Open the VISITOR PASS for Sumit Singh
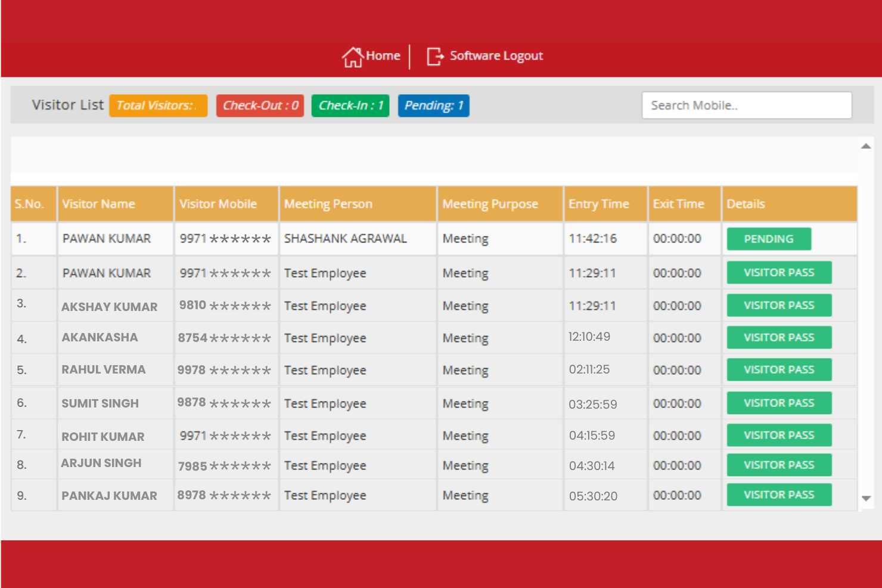The height and width of the screenshot is (588, 882). point(779,403)
